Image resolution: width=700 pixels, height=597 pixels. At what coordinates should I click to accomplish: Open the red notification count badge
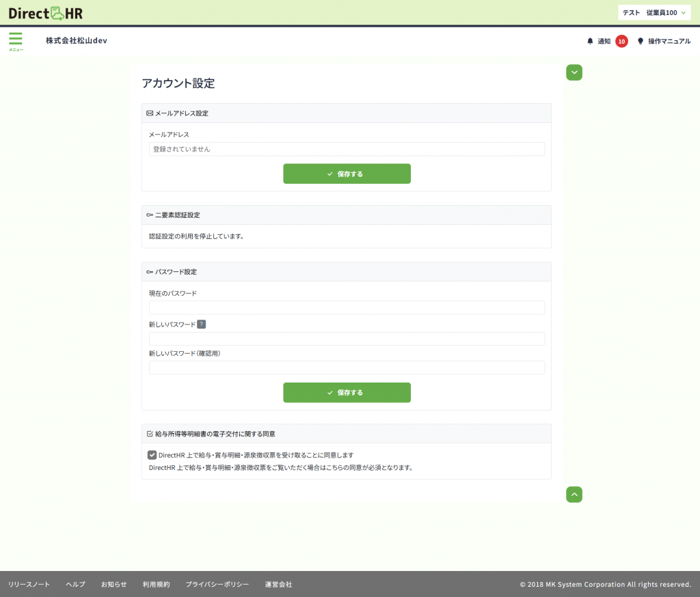[x=621, y=41]
